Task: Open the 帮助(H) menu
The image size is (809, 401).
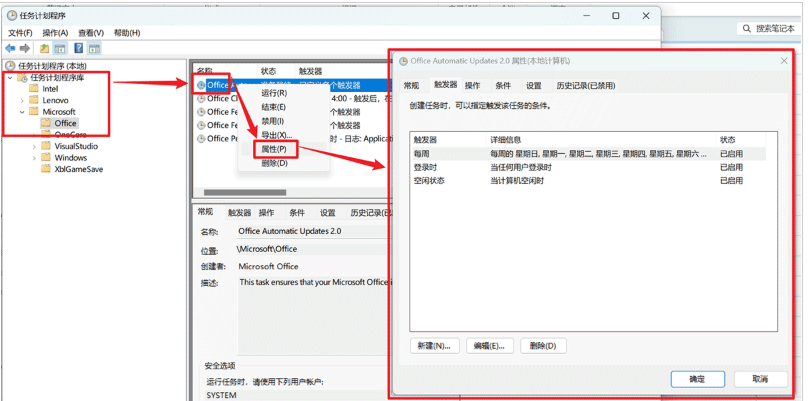Action: 127,33
